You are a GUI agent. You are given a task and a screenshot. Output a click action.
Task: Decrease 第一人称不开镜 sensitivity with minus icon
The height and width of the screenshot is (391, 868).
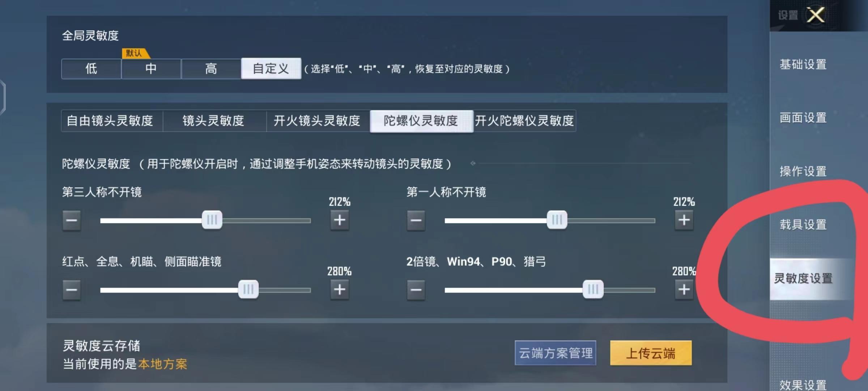(416, 220)
